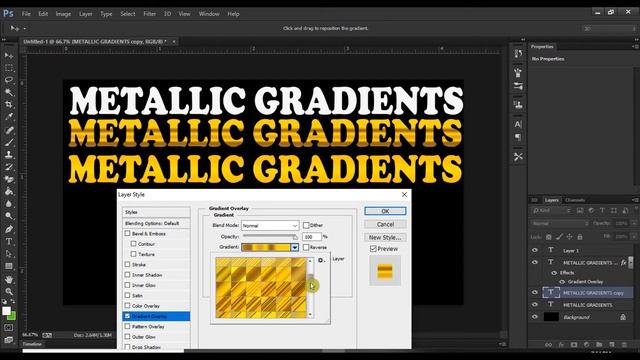Click the fx icon at Layers panel bottom

[x=561, y=345]
